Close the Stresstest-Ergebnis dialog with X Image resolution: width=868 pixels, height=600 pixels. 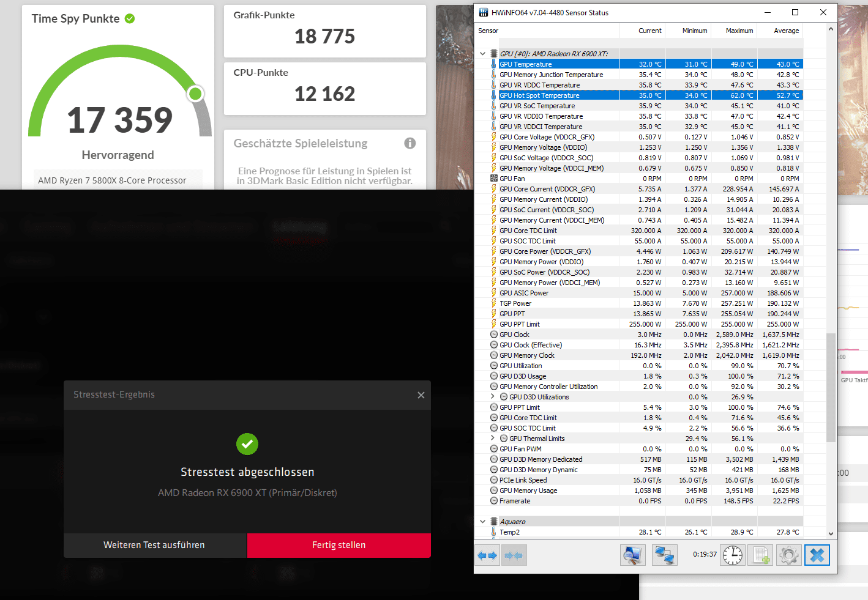(421, 395)
